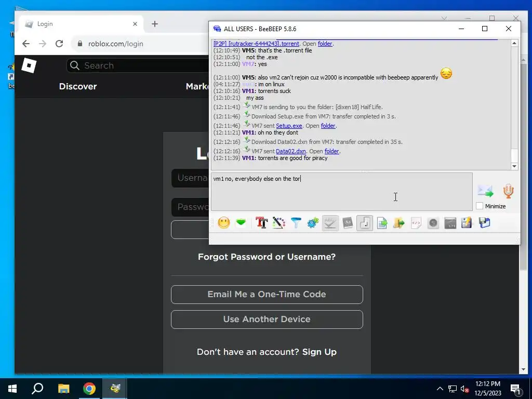This screenshot has height=399, width=532.
Task: Send a folder using folder arrow icon
Action: click(x=399, y=223)
